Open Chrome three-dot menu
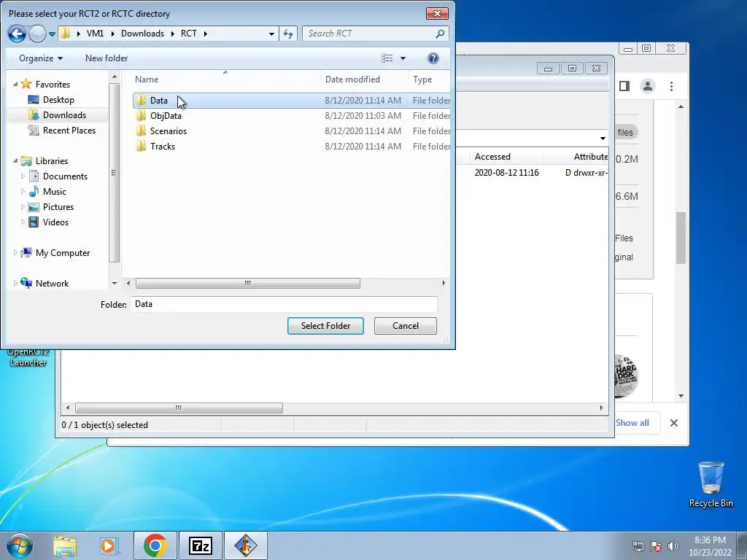This screenshot has width=747, height=560. 671,86
